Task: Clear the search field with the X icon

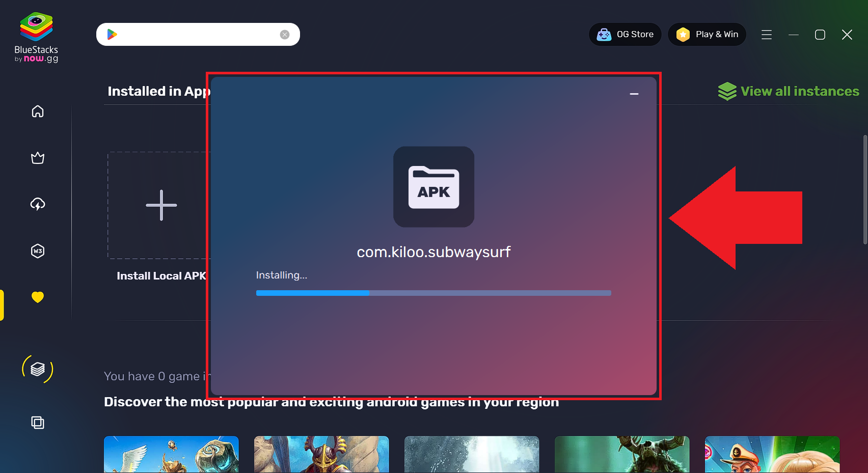Action: [285, 35]
